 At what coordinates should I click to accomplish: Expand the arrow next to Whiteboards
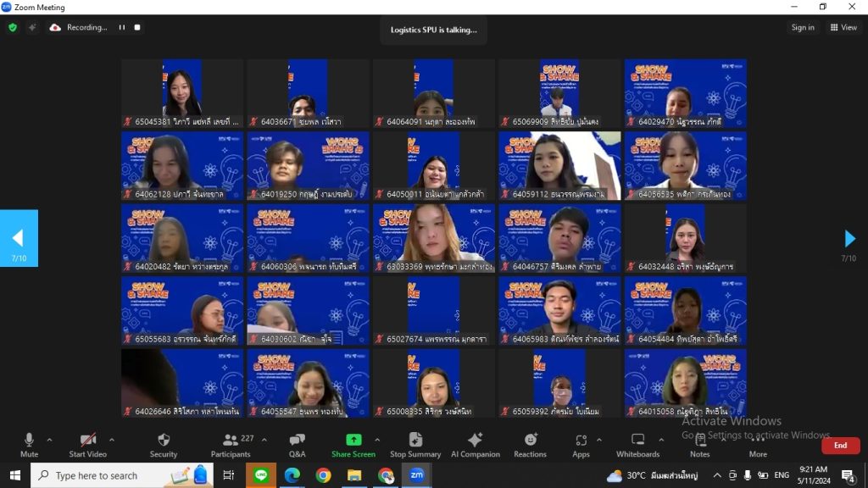coord(661,440)
